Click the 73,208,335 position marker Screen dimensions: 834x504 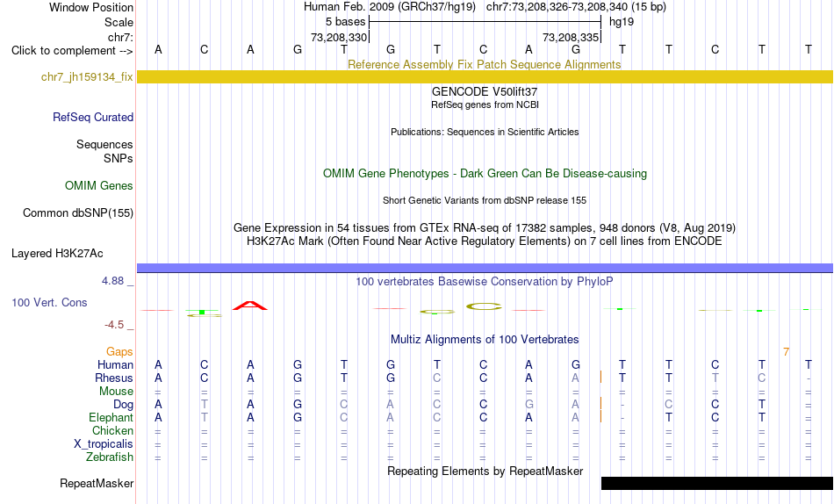[x=571, y=37]
